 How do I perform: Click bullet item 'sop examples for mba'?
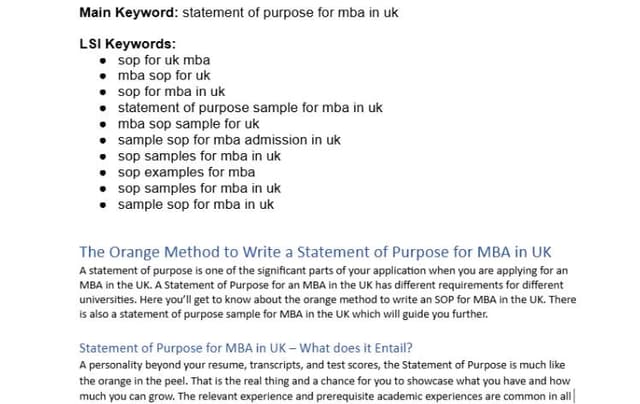click(x=187, y=172)
